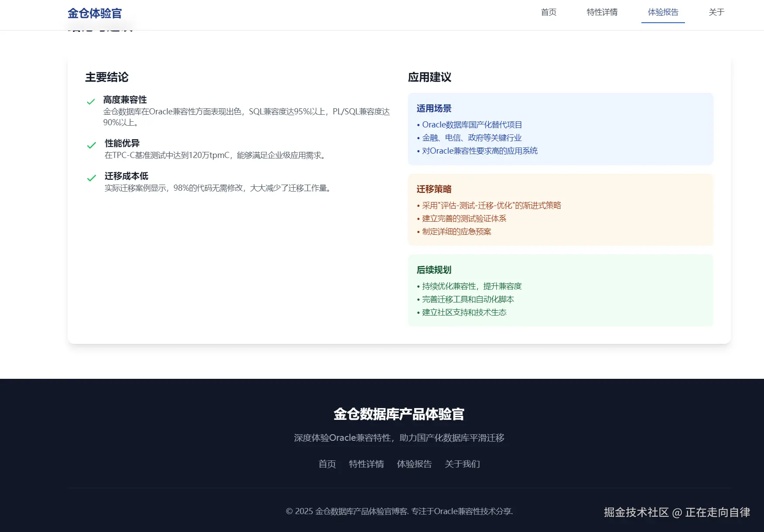
Task: Click the 完善迁移工具和自动化脚本 bullet
Action: point(466,299)
